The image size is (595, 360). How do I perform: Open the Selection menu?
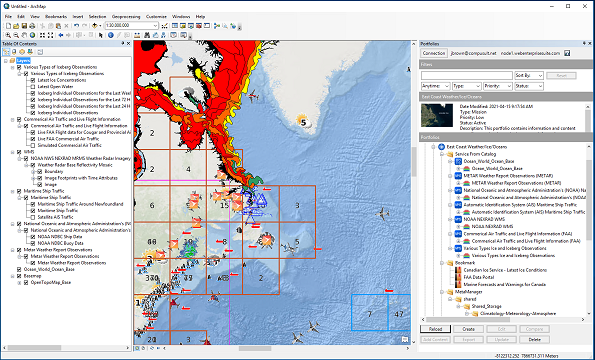coord(98,17)
